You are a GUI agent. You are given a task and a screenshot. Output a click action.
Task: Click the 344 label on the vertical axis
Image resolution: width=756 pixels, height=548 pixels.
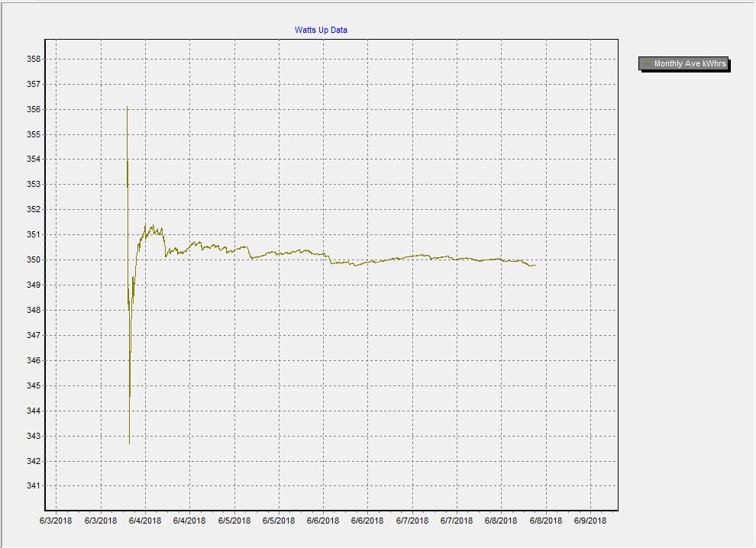click(34, 411)
